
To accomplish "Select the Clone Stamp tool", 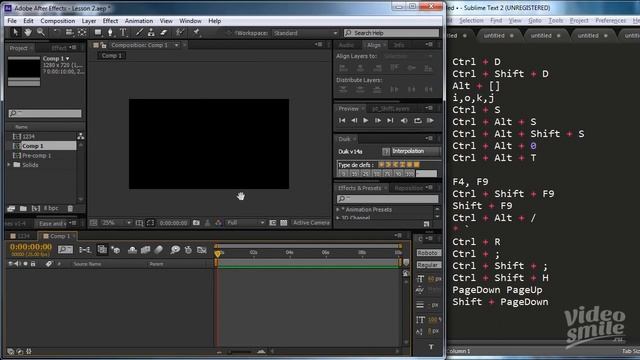I will (x=151, y=33).
